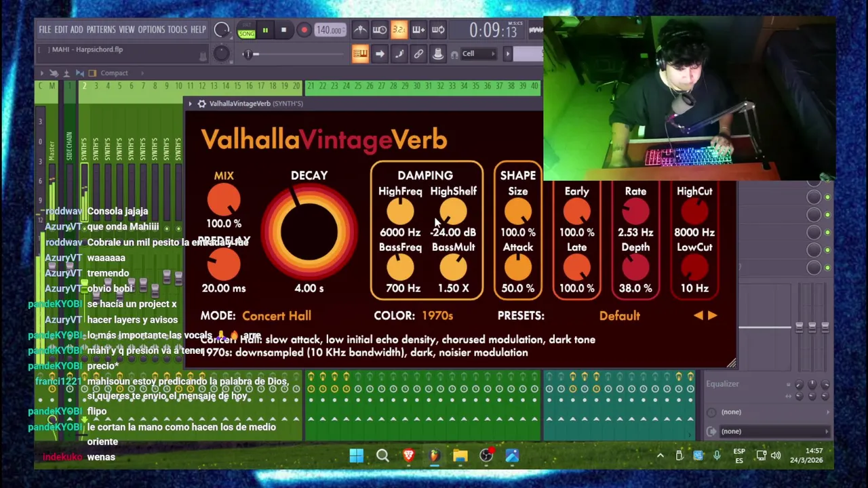Open the HELP menu
868x488 pixels.
click(198, 30)
